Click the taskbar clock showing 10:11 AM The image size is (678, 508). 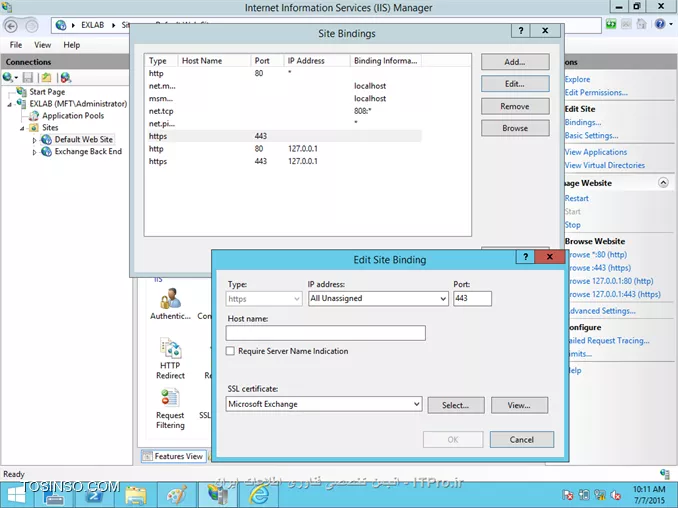click(649, 495)
